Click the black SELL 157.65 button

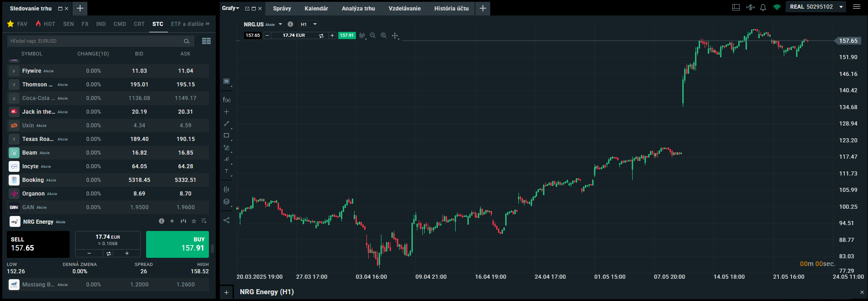[38, 244]
